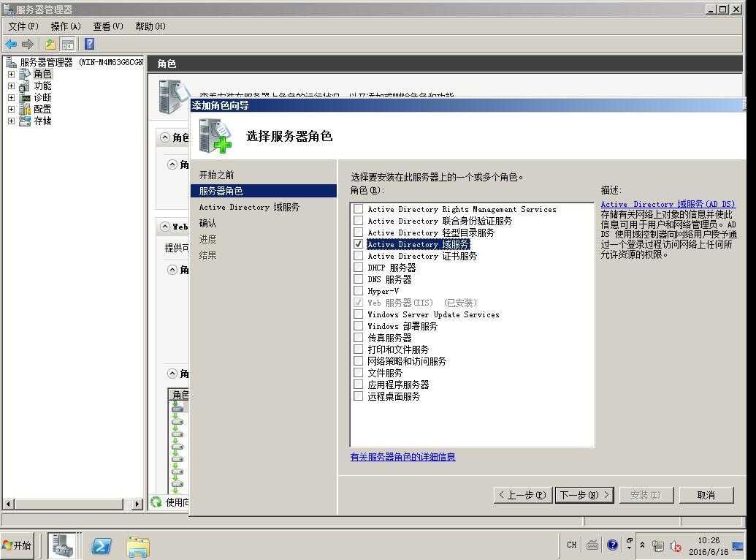
Task: Expand the 存储 tree node
Action: tap(11, 121)
